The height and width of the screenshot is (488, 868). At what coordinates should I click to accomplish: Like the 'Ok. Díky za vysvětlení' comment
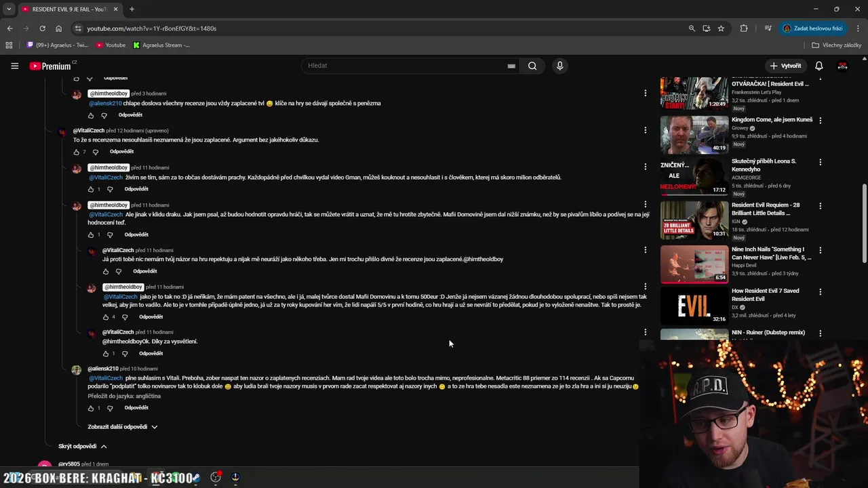105,353
